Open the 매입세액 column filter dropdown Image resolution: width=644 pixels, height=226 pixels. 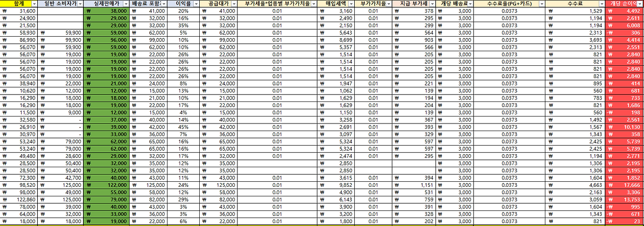tap(352, 4)
